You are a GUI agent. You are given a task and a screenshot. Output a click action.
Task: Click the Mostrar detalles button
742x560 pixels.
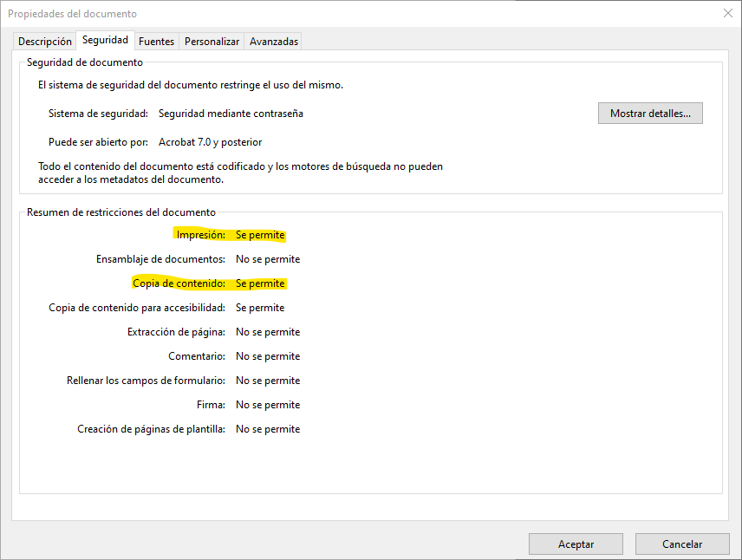coord(649,114)
